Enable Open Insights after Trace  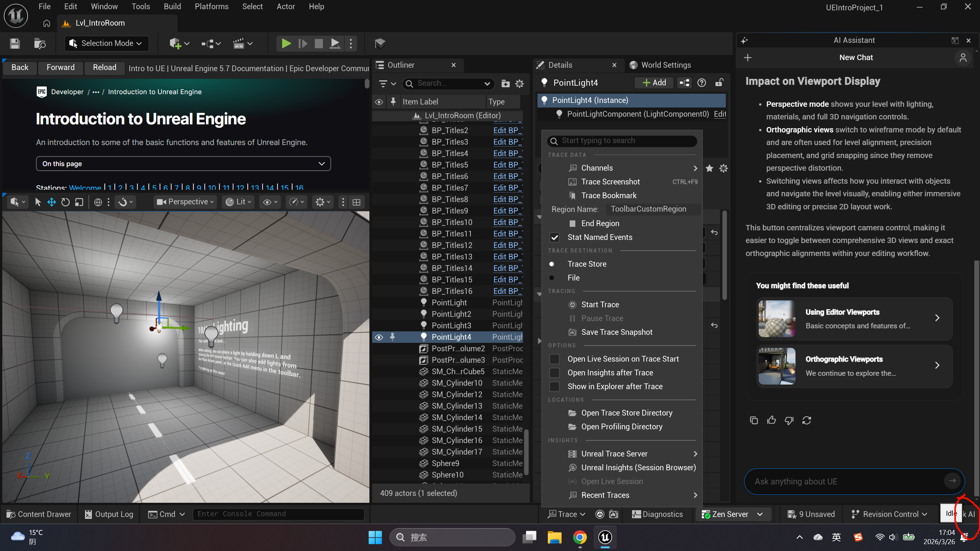[554, 373]
